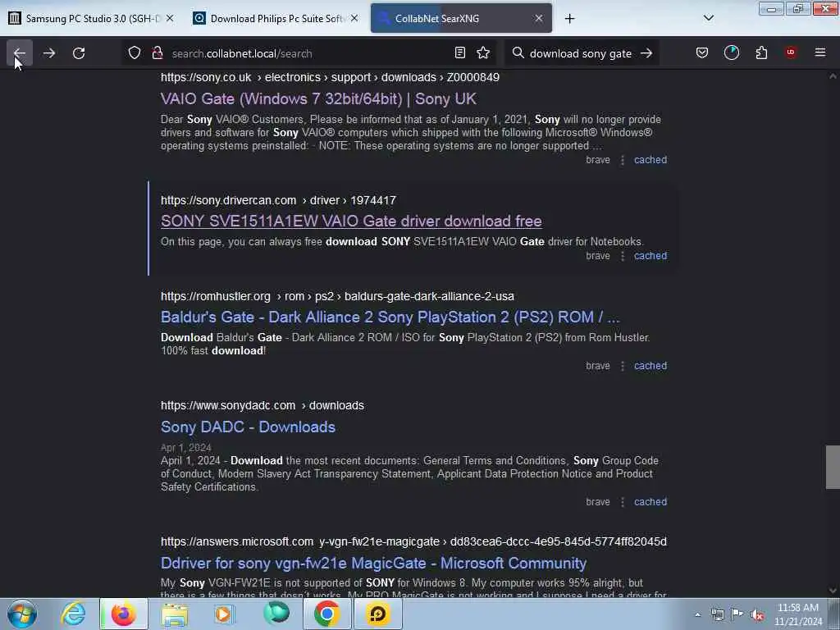Open VAIO Gate (Windows 7 32bit/64bit) Sony UK
840x630 pixels.
(x=318, y=98)
